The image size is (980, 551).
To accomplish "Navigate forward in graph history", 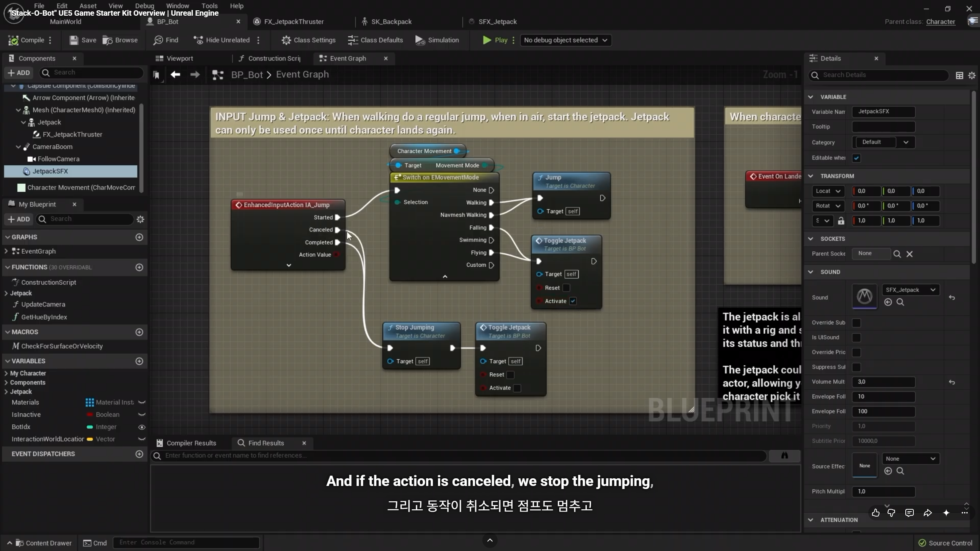I will click(x=195, y=75).
